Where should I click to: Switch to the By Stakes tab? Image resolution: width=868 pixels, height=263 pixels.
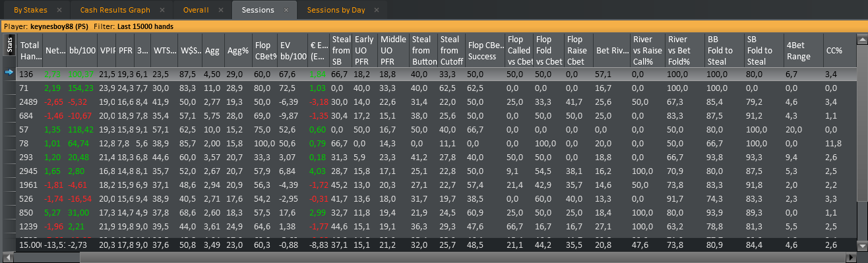point(30,11)
